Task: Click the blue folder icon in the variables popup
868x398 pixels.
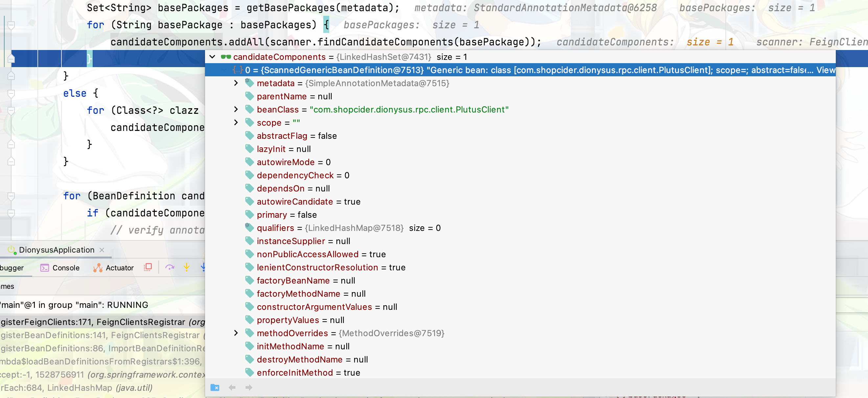Action: tap(215, 387)
